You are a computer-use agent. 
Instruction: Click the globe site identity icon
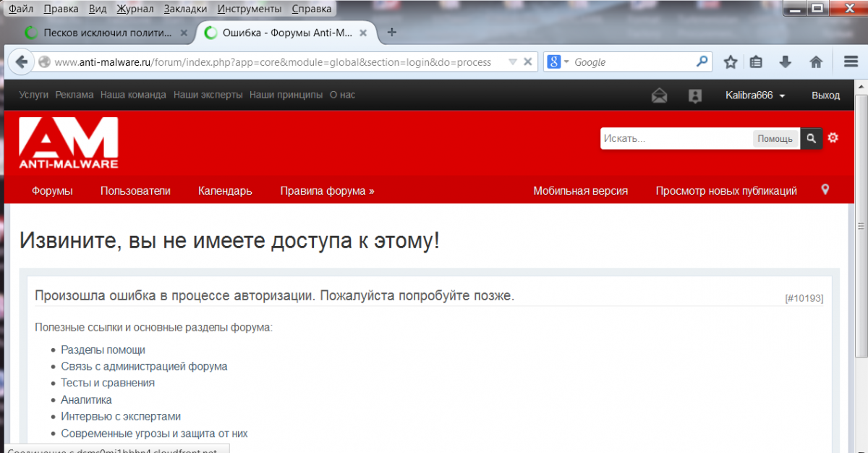[45, 62]
